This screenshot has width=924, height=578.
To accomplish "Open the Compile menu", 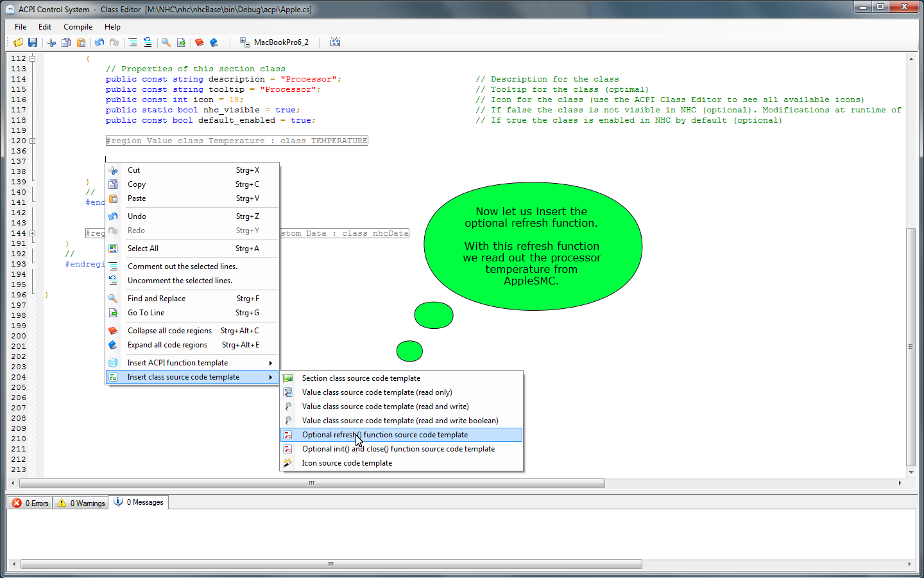I will pos(78,27).
